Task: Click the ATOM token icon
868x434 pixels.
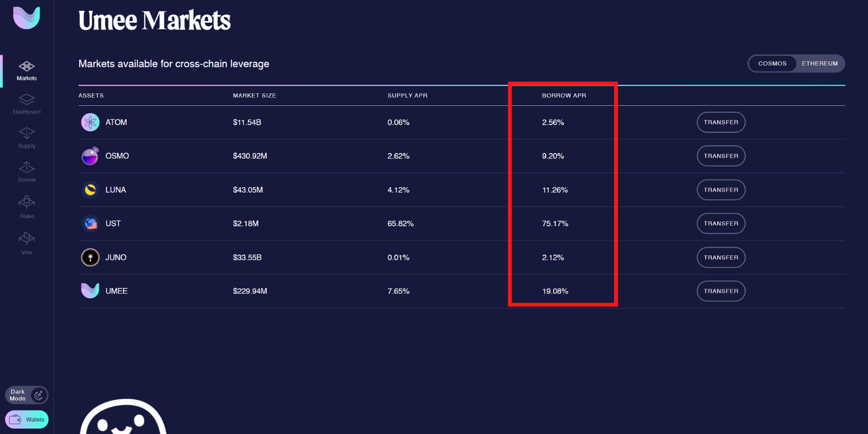Action: (90, 122)
